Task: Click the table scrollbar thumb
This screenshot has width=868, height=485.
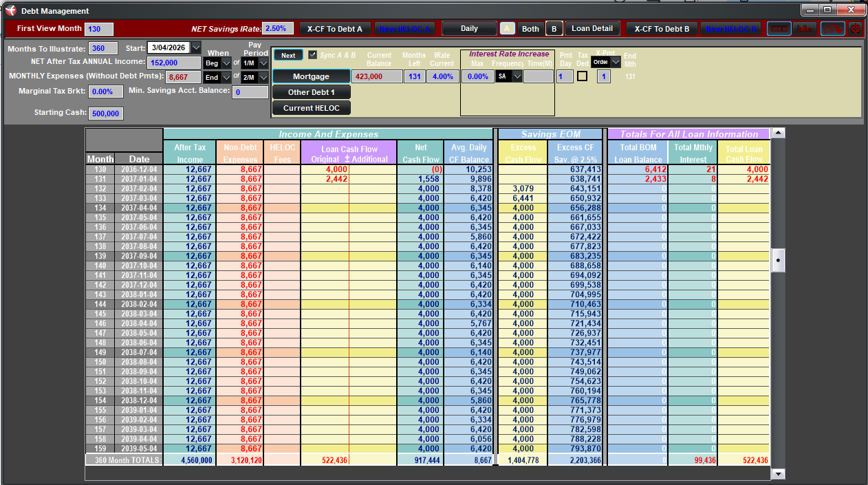Action: coord(778,261)
